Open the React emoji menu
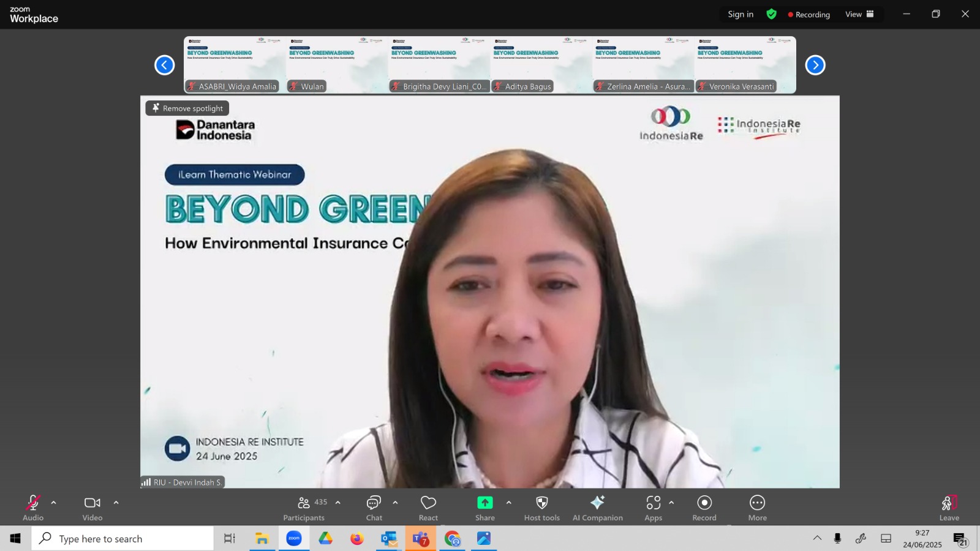 tap(428, 508)
